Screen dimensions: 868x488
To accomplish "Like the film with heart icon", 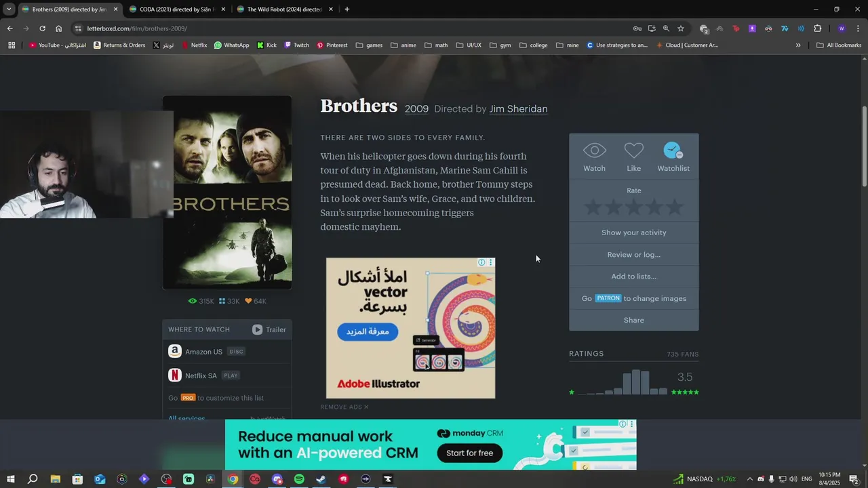I will [633, 157].
